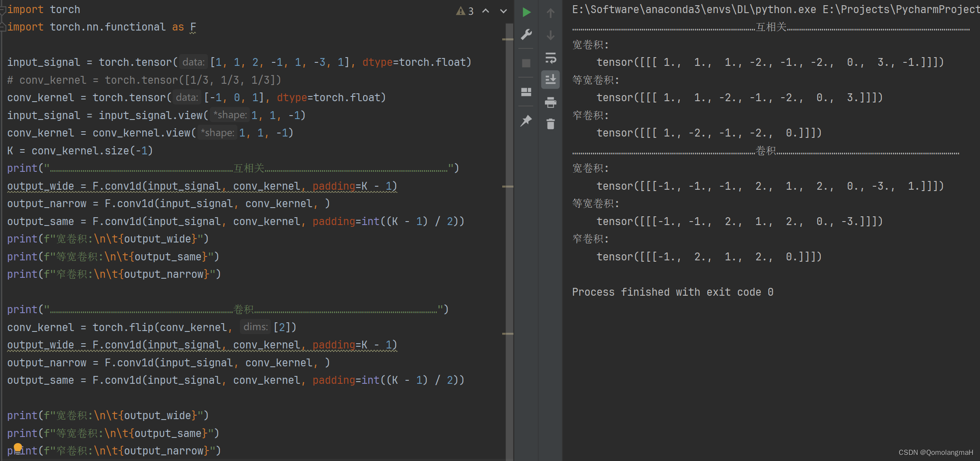Click the restore layout icon
The width and height of the screenshot is (980, 461).
coord(526,92)
